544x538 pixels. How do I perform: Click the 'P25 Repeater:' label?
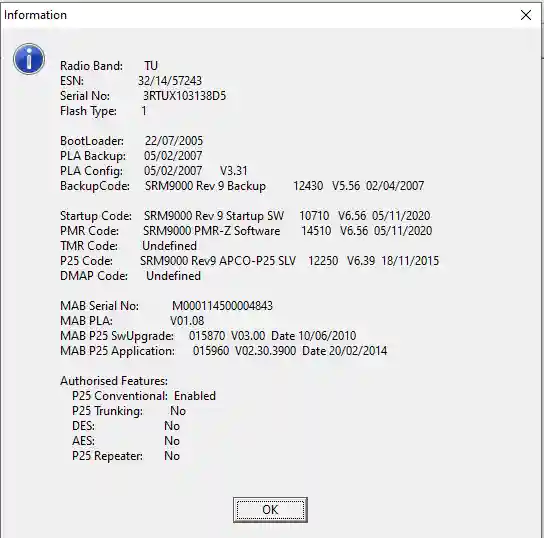pos(107,456)
